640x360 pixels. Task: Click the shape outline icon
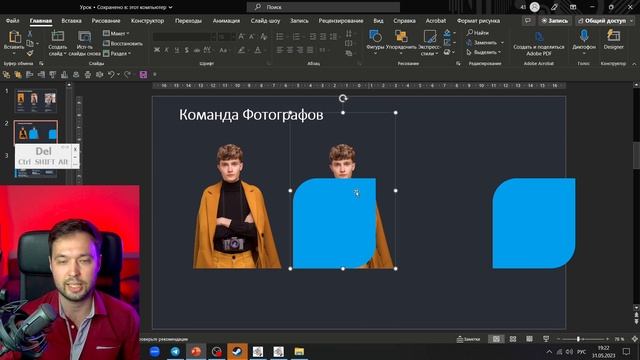click(447, 42)
